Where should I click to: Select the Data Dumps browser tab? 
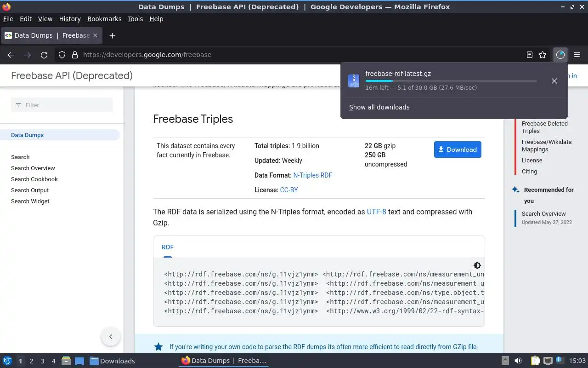coord(51,35)
